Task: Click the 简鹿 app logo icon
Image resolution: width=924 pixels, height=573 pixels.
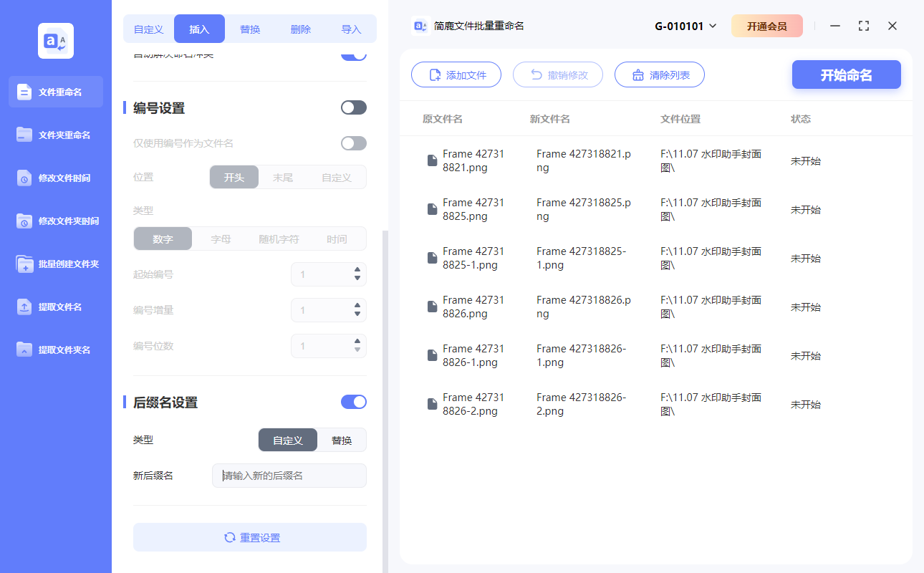Action: pyautogui.click(x=55, y=40)
